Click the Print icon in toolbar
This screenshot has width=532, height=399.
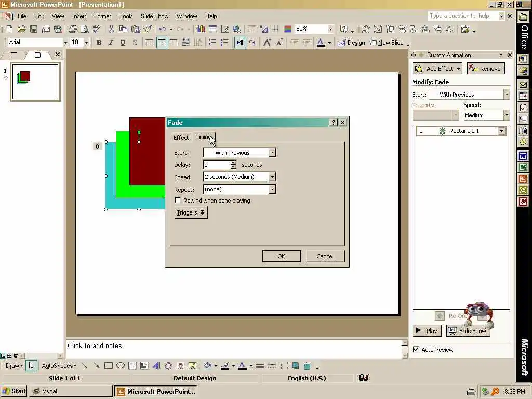point(72,29)
